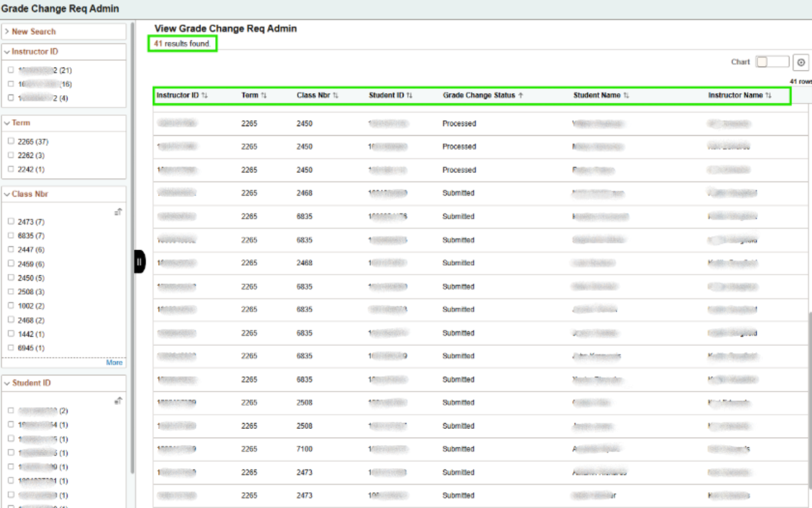Click the 7100 class number cell
This screenshot has width=812, height=508.
pos(304,449)
